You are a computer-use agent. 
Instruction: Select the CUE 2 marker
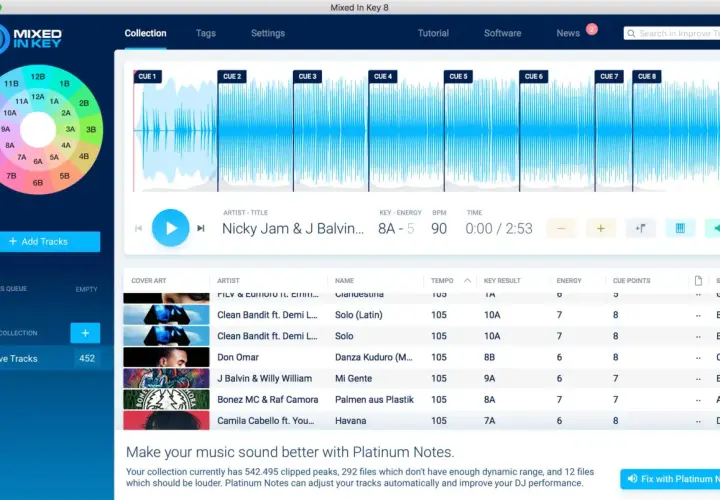pyautogui.click(x=232, y=76)
